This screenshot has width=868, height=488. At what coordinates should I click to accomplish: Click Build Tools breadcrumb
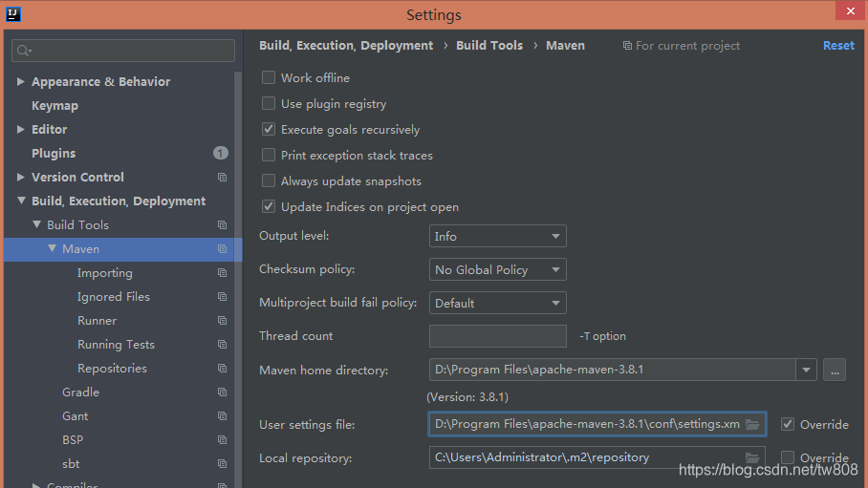pyautogui.click(x=489, y=46)
